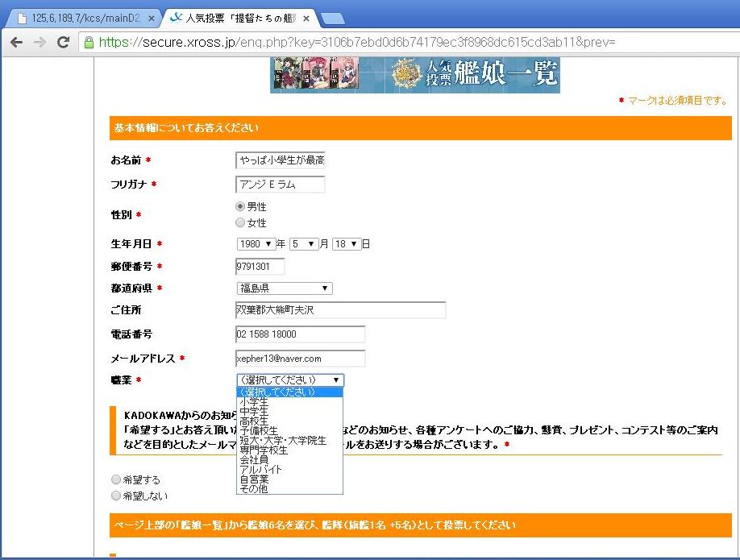The height and width of the screenshot is (560, 740).
Task: Select 会社員 from the occupation list
Action: 254,460
